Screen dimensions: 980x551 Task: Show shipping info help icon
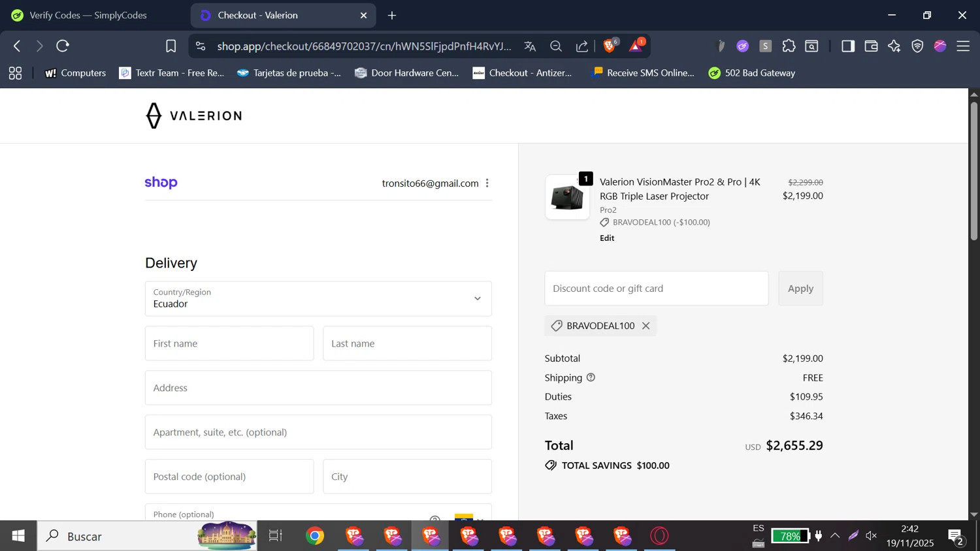(x=591, y=377)
